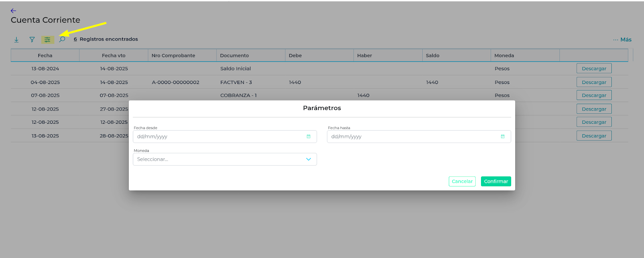
Task: Click the Fecha hasta date field
Action: click(419, 137)
